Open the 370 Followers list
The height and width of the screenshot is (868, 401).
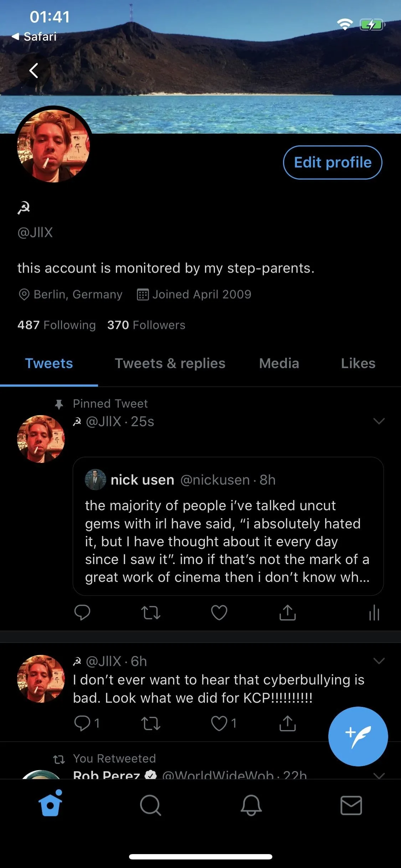click(146, 325)
